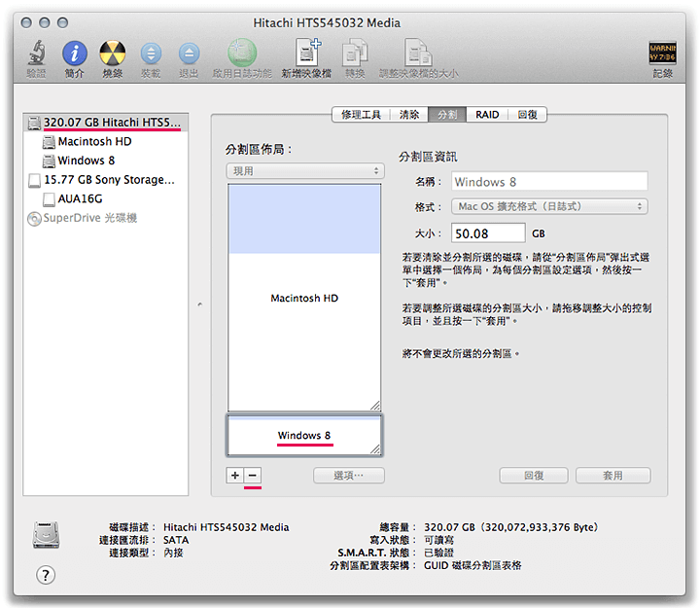
Task: Open the partition layout 現用 dropdown
Action: [x=305, y=171]
